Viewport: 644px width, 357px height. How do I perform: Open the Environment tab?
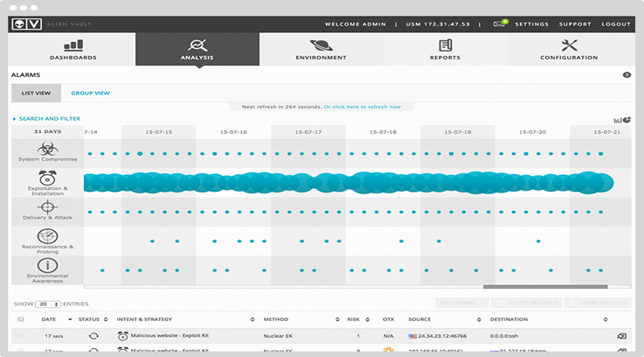tap(322, 49)
